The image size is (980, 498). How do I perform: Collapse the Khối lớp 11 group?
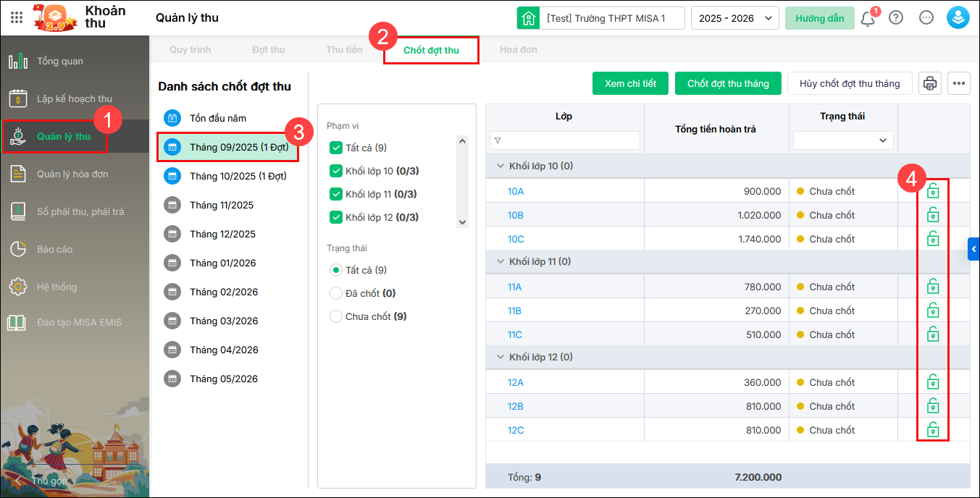500,261
